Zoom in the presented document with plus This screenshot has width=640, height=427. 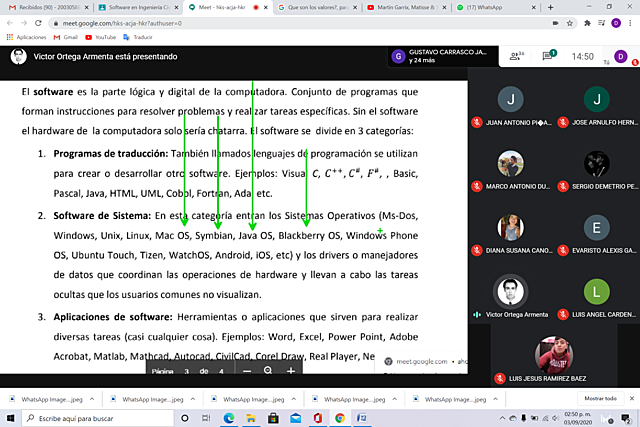tap(291, 371)
